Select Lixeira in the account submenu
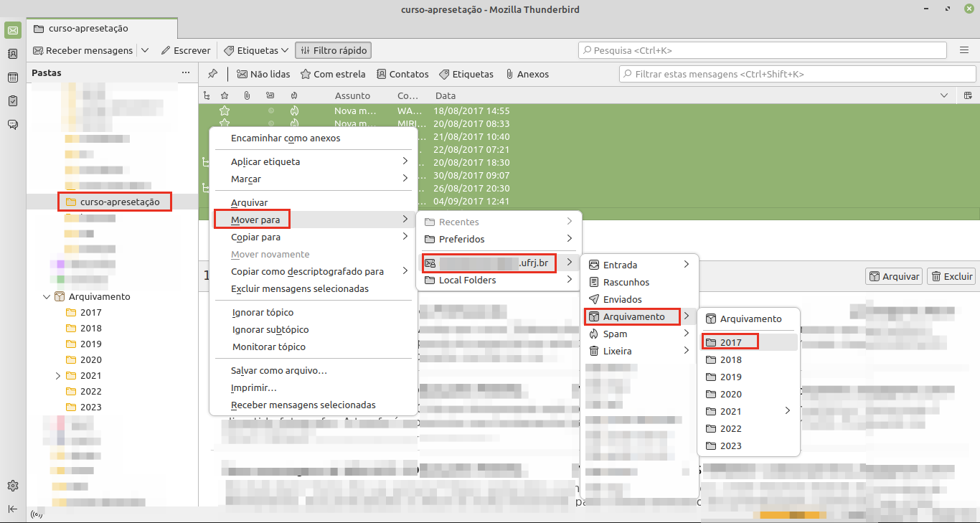This screenshot has height=523, width=980. (x=639, y=351)
